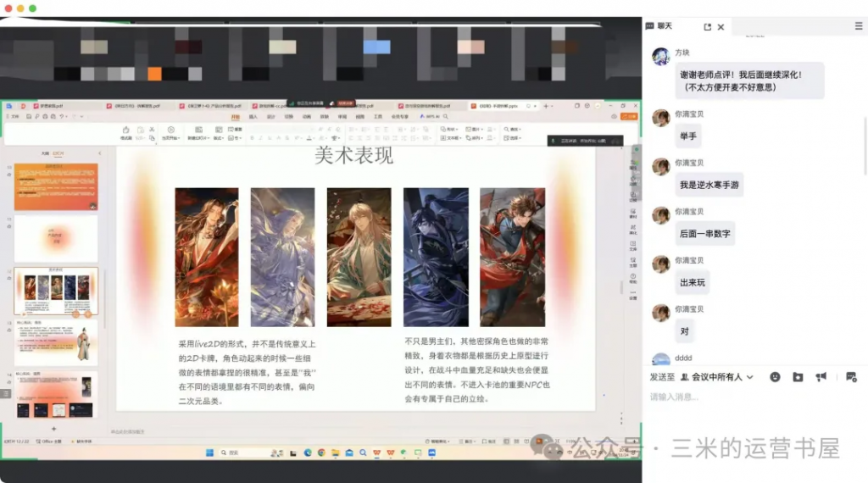Switch to the 开始 ribbon tab
Viewport: 868px width, 483px height.
(x=236, y=117)
